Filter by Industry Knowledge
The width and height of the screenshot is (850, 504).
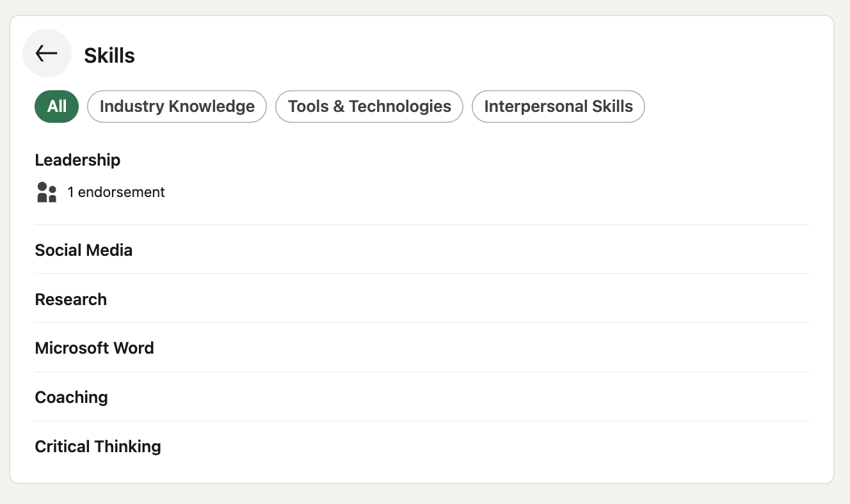(177, 106)
